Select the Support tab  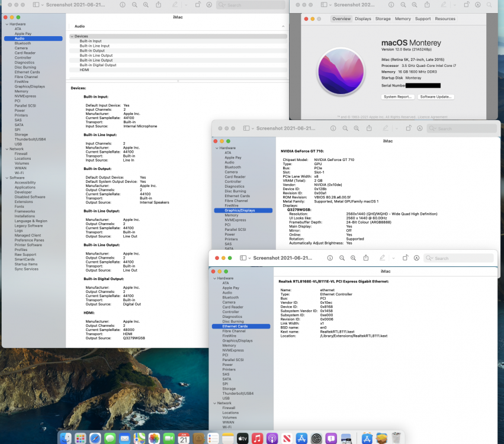coord(423,18)
